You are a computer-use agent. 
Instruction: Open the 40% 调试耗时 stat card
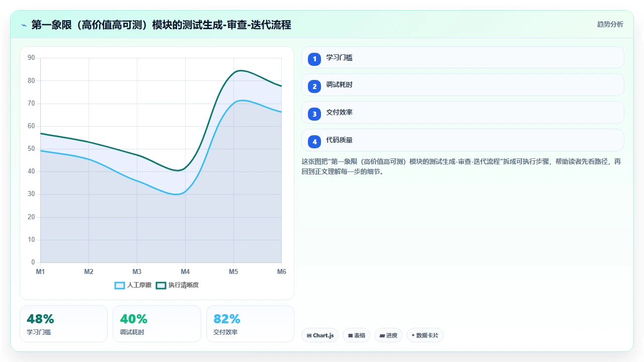click(x=157, y=324)
